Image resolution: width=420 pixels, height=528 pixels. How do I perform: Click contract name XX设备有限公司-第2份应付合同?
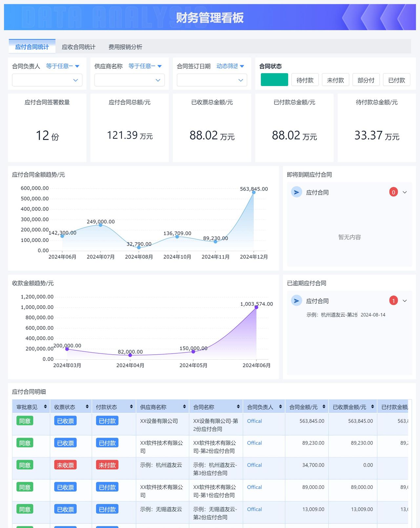[216, 425]
